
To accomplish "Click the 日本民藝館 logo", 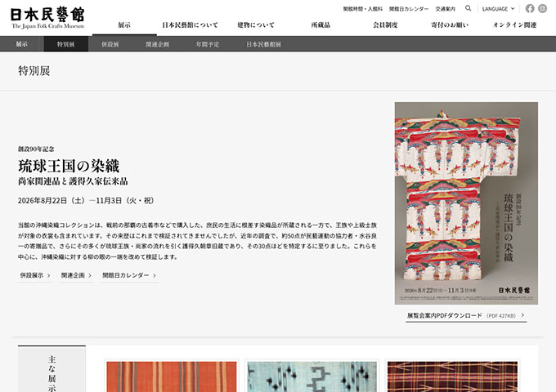I will (x=47, y=18).
